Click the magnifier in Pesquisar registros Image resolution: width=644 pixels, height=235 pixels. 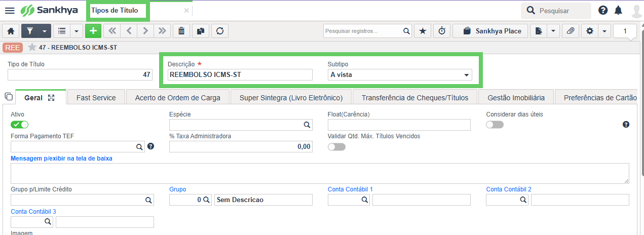click(406, 31)
